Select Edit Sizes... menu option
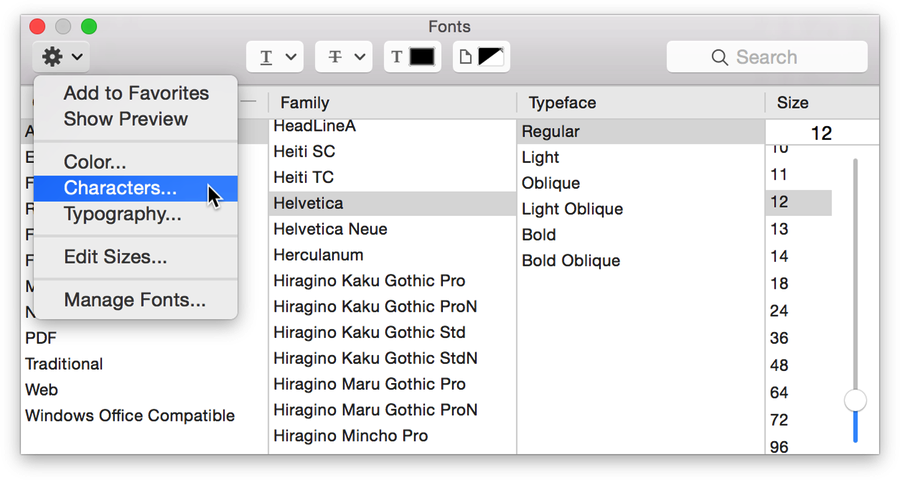 pyautogui.click(x=115, y=257)
